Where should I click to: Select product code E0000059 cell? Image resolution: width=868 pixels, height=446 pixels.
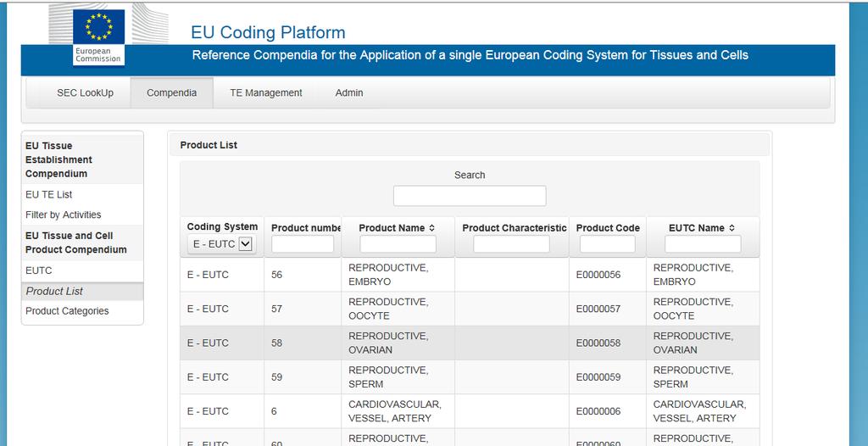(607, 377)
